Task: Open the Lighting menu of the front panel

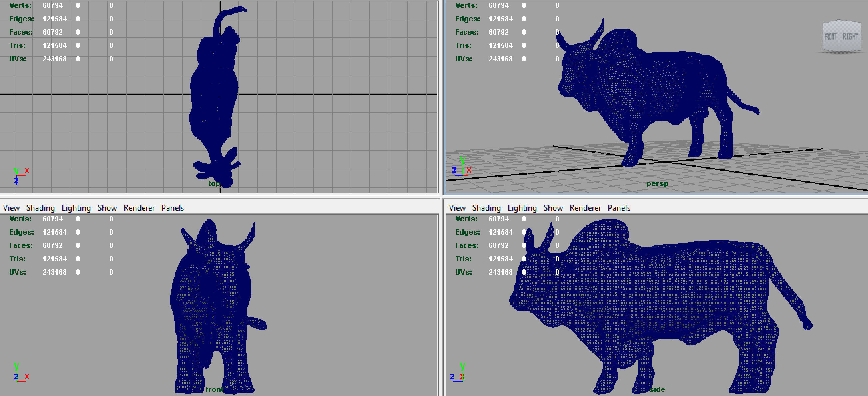Action: [x=76, y=208]
